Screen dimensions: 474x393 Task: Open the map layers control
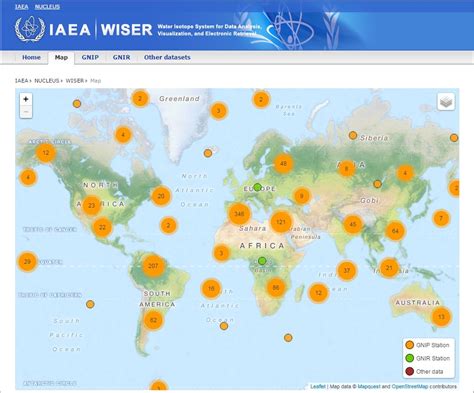pos(446,101)
